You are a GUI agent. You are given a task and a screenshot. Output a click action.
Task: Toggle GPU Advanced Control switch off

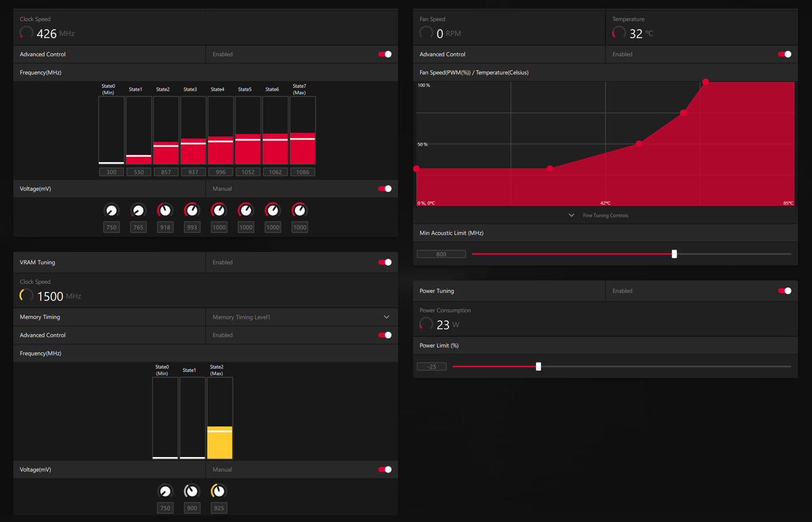385,54
